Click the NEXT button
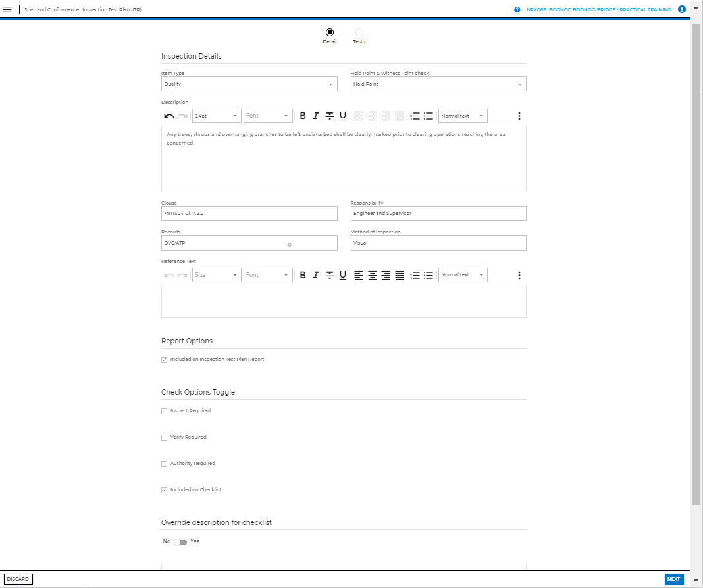 pyautogui.click(x=673, y=579)
